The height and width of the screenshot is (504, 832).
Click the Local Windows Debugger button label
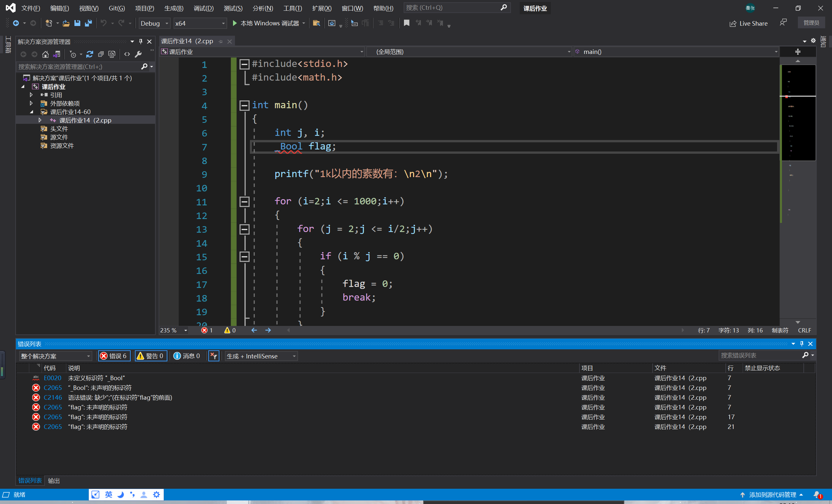coord(269,23)
